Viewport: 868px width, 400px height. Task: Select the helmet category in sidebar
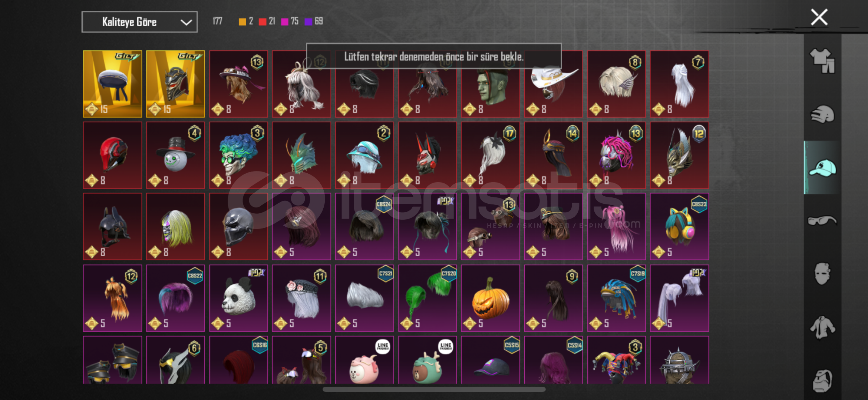pos(822,114)
